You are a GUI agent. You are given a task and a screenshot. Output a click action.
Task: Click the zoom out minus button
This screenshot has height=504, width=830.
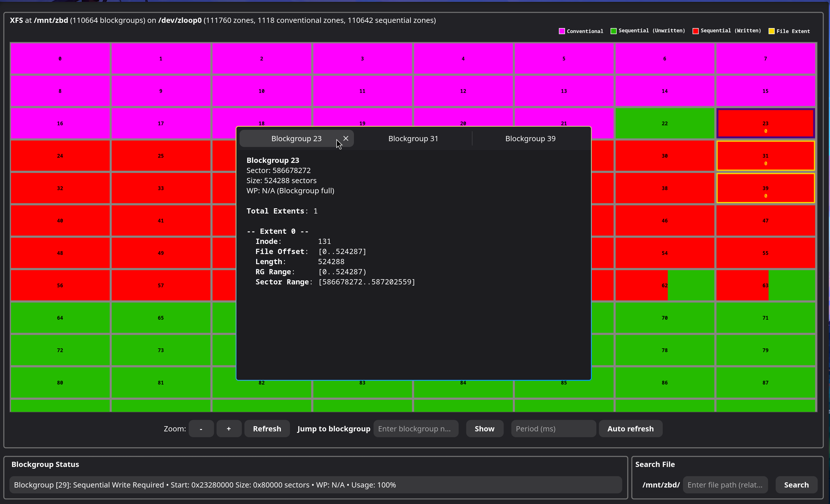point(201,428)
